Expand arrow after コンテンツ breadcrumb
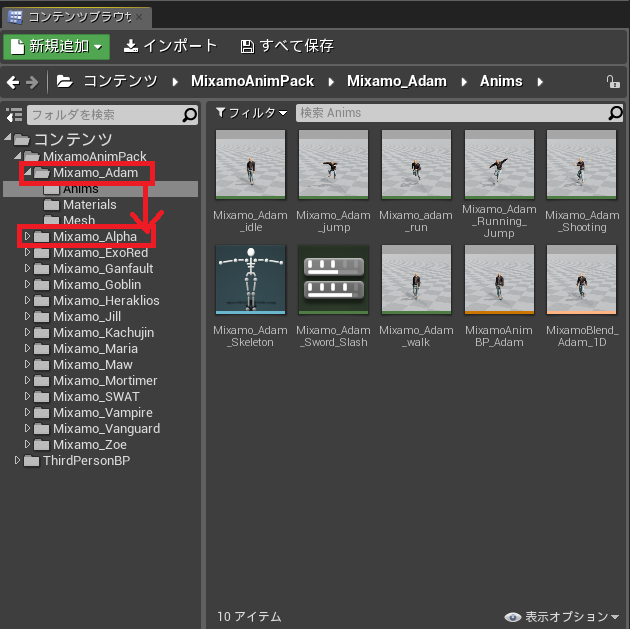This screenshot has width=630, height=629. [x=175, y=82]
